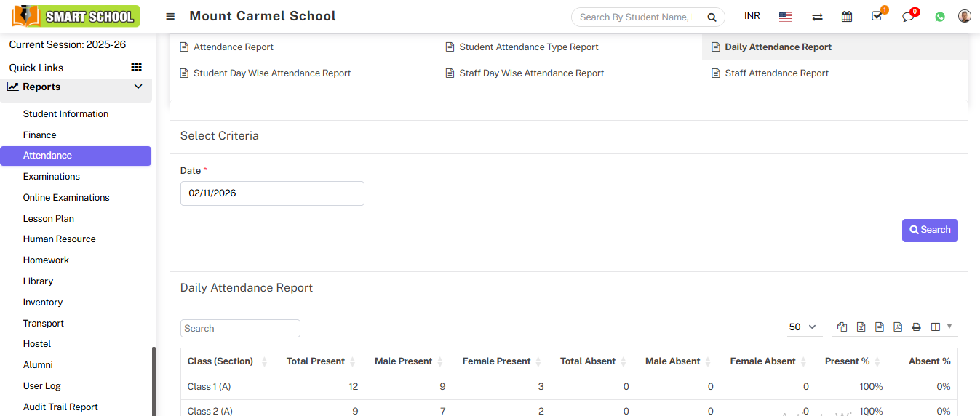The image size is (980, 416).
Task: Open the chat messages icon
Action: point(909,15)
